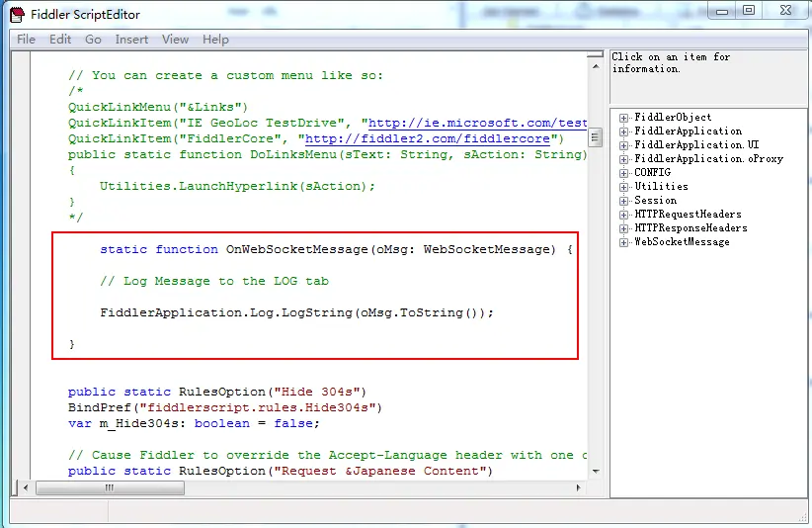812x528 pixels.
Task: Expand the FiddlerApplication node
Action: pyautogui.click(x=623, y=132)
